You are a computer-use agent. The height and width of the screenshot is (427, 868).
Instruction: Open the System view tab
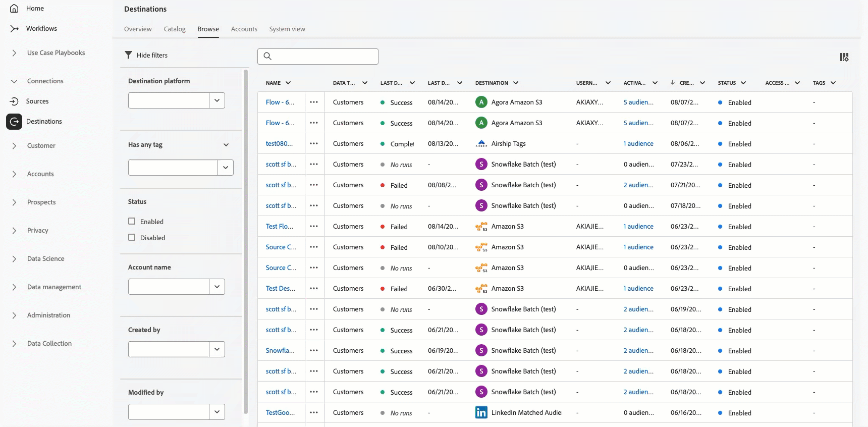287,29
